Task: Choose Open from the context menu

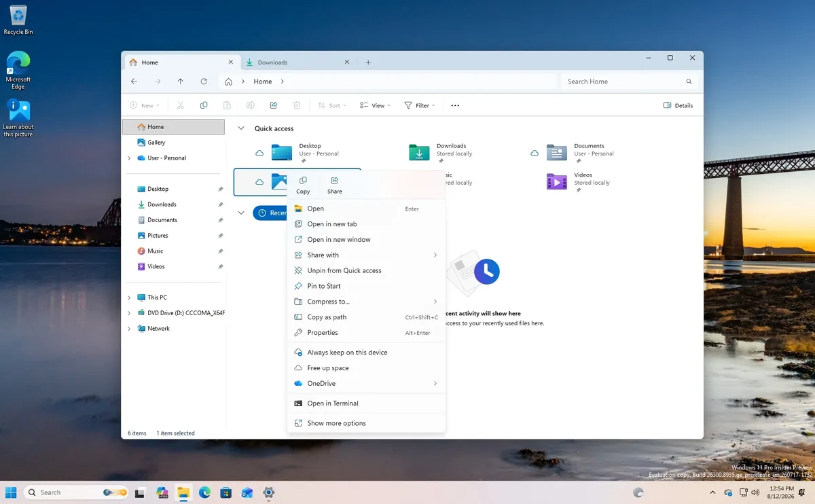Action: tap(367, 209)
